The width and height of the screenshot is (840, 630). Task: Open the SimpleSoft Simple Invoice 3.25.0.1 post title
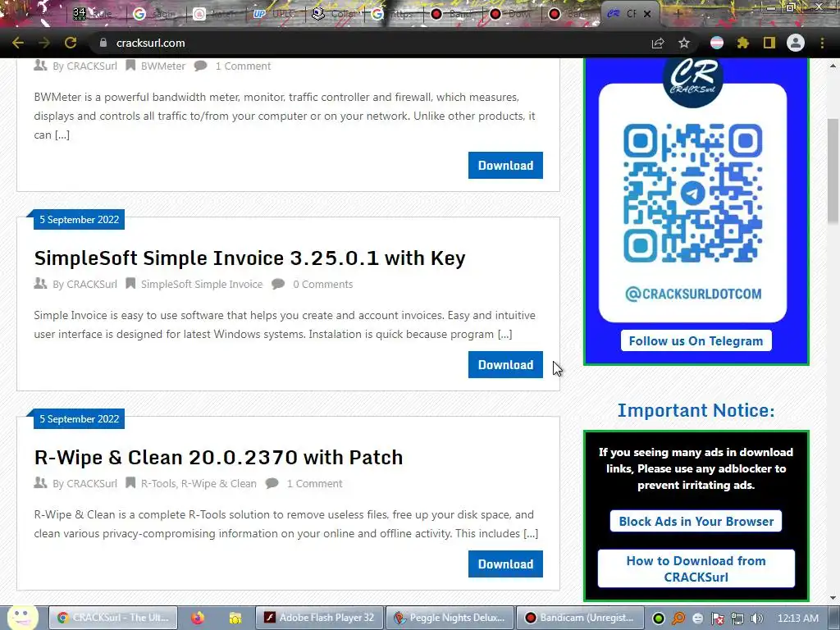(x=249, y=258)
